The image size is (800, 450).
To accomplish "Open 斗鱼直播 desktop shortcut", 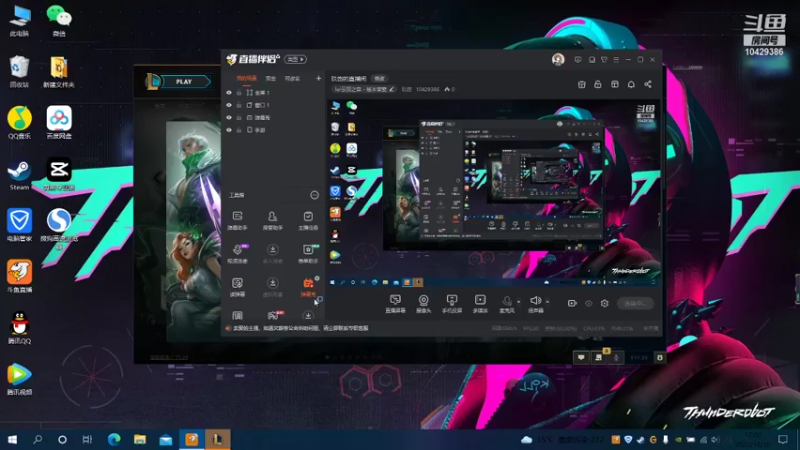I will 19,276.
